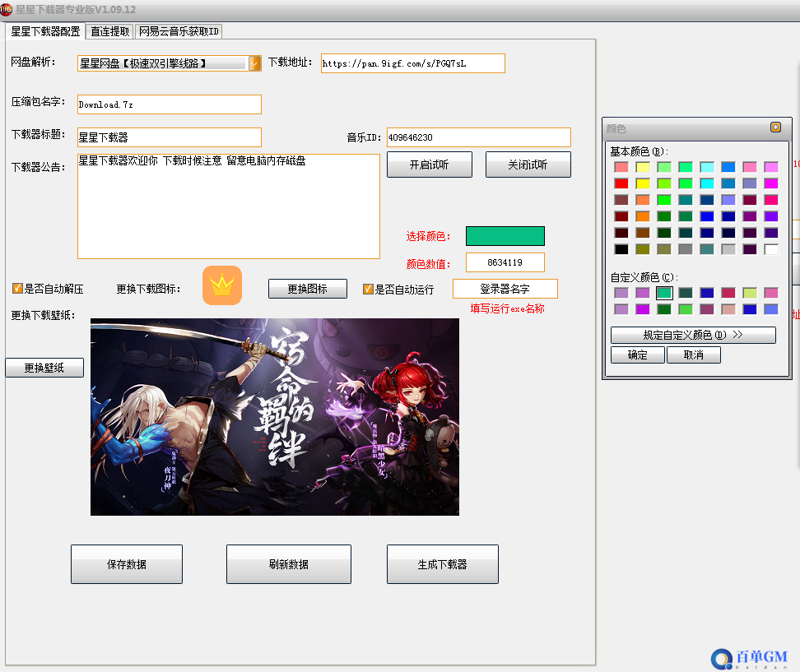Click the 登录器名字 input field
The image size is (800, 672).
click(x=505, y=289)
